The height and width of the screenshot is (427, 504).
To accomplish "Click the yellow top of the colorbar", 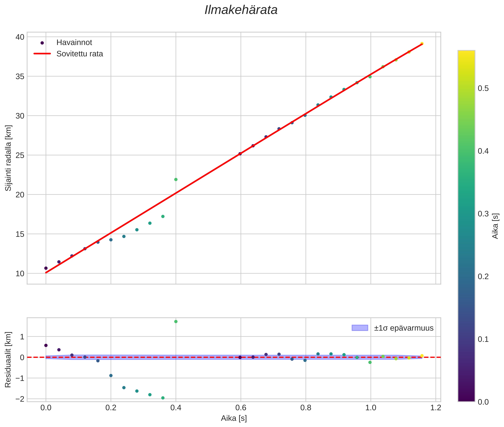I will click(466, 53).
